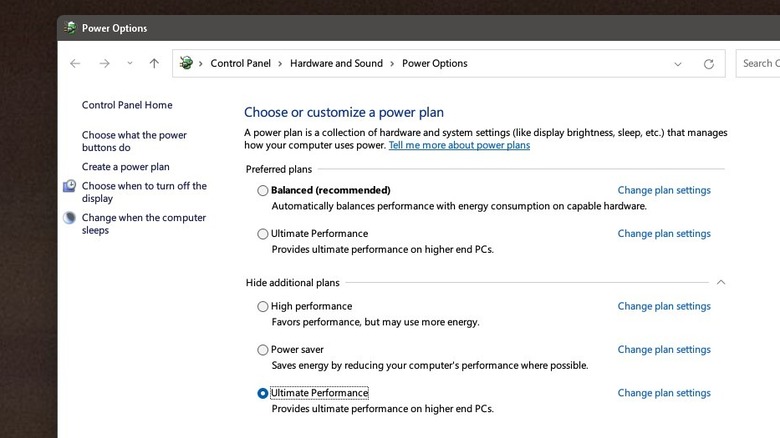The height and width of the screenshot is (438, 780).
Task: Select the Balanced (recommended) power plan
Action: (x=263, y=190)
